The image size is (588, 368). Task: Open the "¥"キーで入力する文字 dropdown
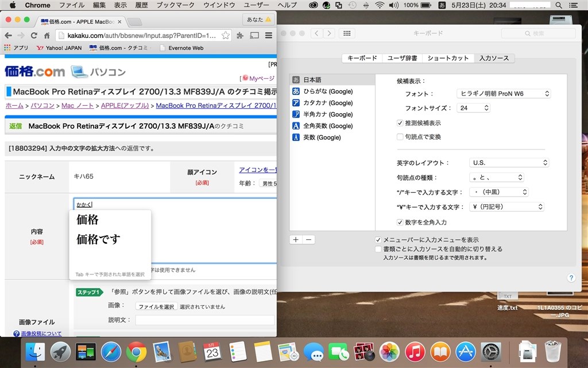click(x=506, y=206)
